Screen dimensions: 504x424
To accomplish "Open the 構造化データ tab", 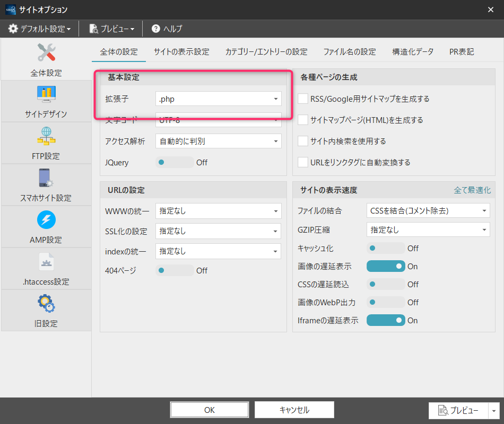I will coord(413,52).
